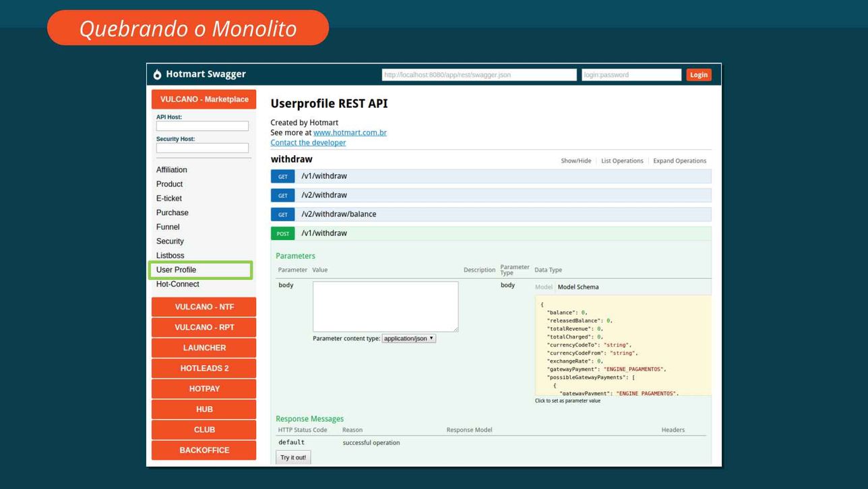The image size is (868, 489).
Task: Click Show/Hide for withdraw operations
Action: 576,161
